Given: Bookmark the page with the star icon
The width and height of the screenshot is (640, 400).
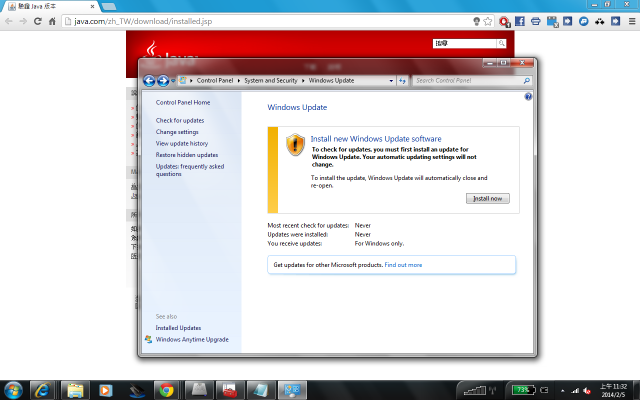Looking at the screenshot, I should pyautogui.click(x=487, y=21).
